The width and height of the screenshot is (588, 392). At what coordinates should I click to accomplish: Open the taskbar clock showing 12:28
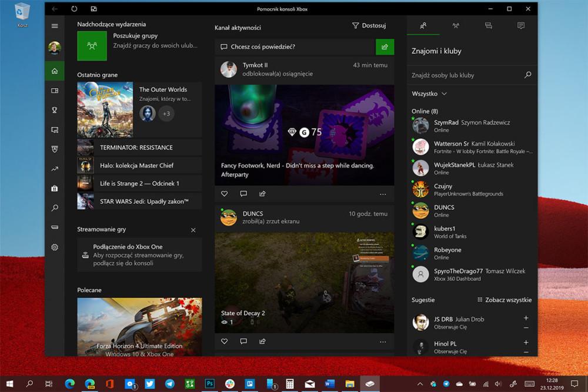point(552,384)
